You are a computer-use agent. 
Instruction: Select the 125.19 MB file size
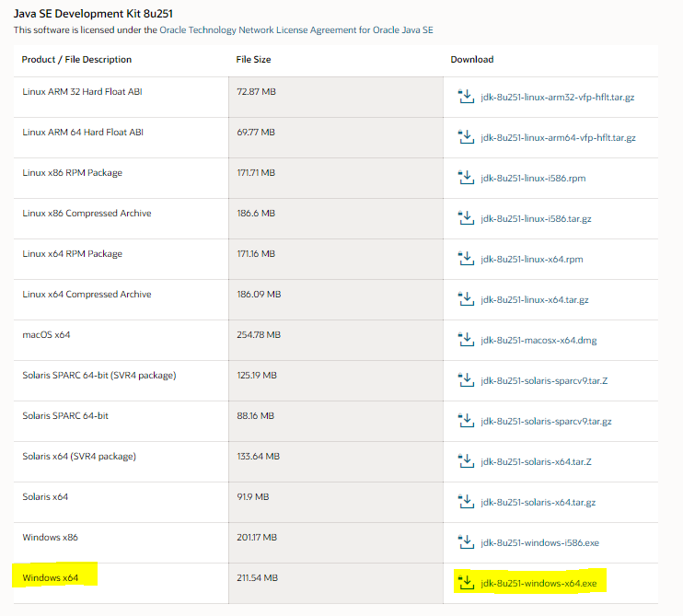point(257,375)
